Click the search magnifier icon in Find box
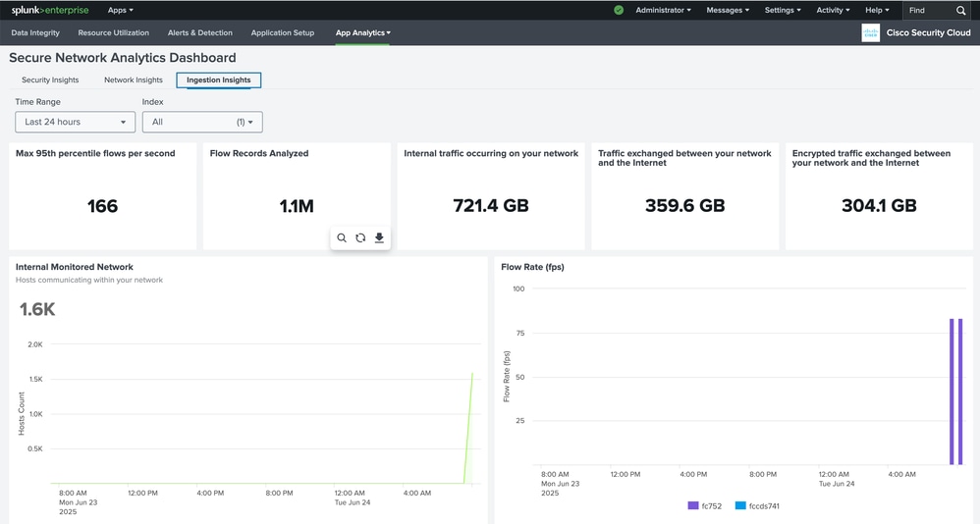 [960, 10]
